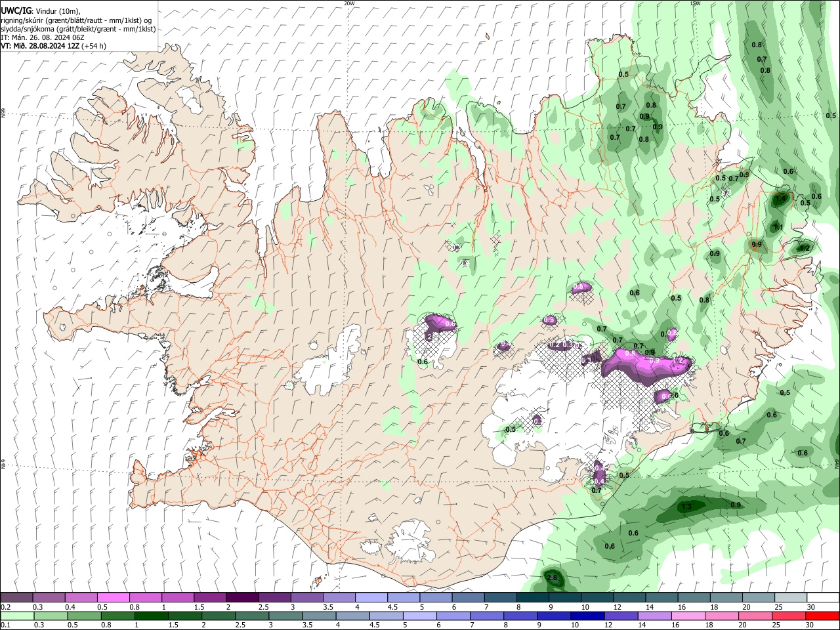Select the 'VT: Mið. 28.08.2024 12Z (+54 h)' text
The image size is (840, 630).
[x=53, y=46]
